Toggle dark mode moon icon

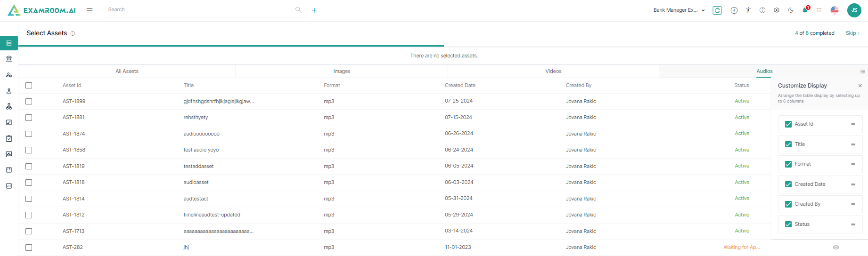click(x=791, y=10)
